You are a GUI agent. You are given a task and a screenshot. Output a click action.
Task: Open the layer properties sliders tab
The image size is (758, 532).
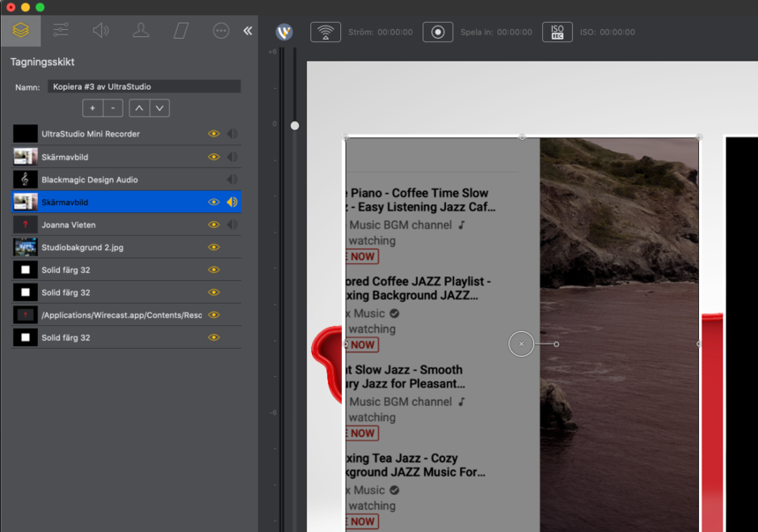[x=61, y=31]
